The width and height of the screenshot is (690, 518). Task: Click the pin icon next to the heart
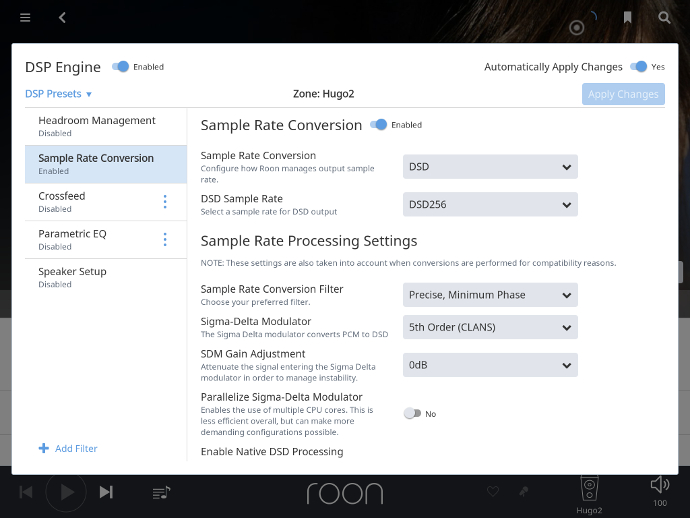click(x=523, y=491)
